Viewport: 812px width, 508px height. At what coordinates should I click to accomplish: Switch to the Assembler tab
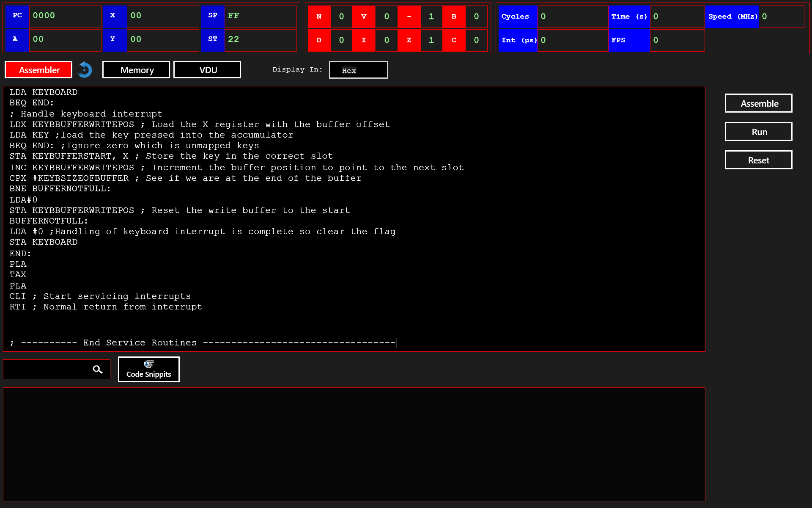tap(39, 70)
